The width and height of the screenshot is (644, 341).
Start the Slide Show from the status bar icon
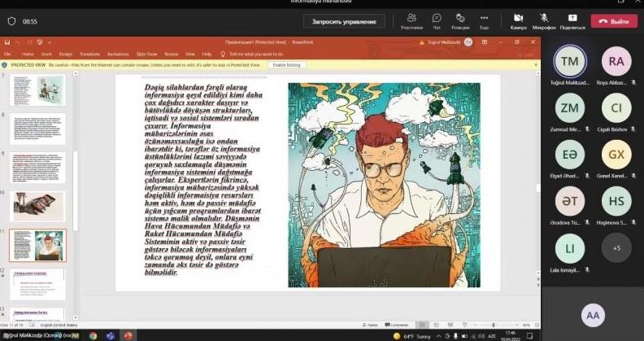click(464, 325)
